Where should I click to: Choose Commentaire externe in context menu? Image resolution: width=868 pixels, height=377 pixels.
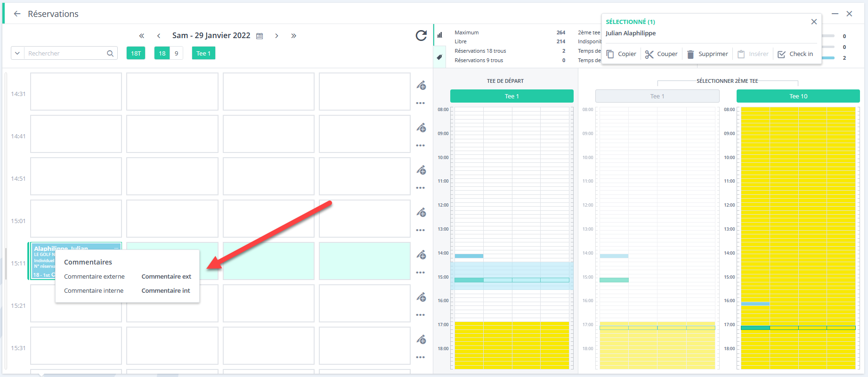(94, 276)
